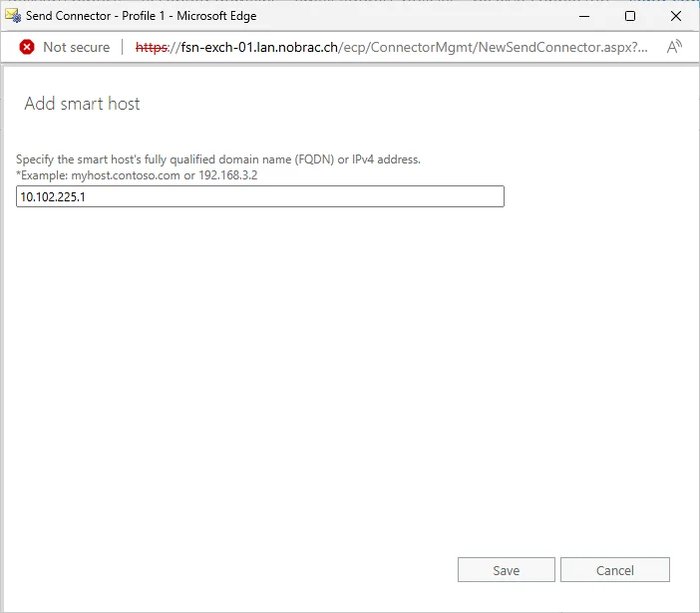
Task: Click the red Not secure warning icon
Action: point(27,47)
